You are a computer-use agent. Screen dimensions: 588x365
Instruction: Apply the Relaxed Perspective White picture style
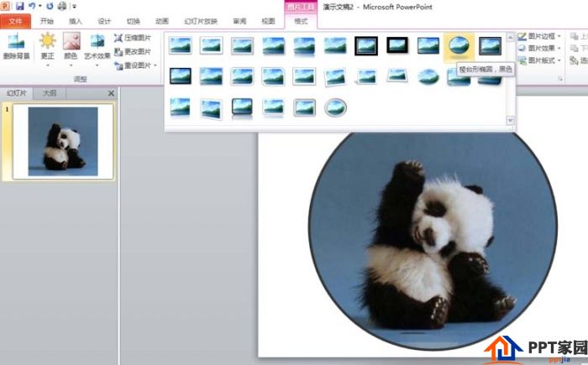pyautogui.click(x=397, y=76)
